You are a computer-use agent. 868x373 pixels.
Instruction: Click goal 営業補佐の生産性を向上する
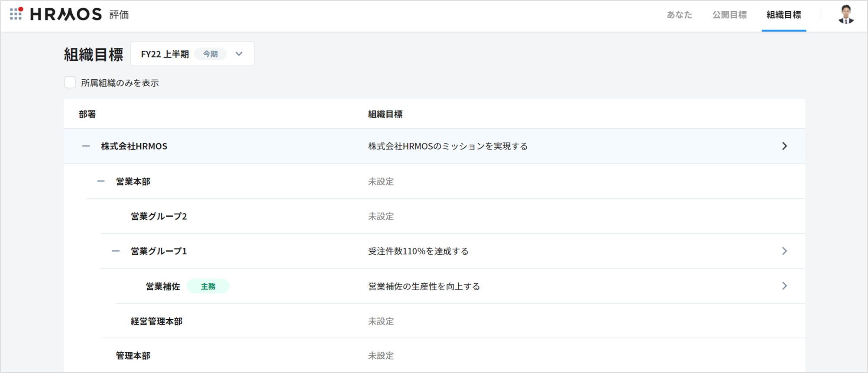pos(424,286)
